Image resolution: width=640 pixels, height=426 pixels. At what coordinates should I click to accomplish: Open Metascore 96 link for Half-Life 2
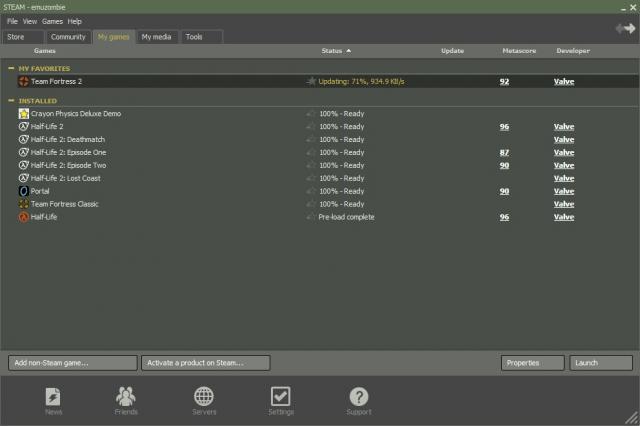504,126
